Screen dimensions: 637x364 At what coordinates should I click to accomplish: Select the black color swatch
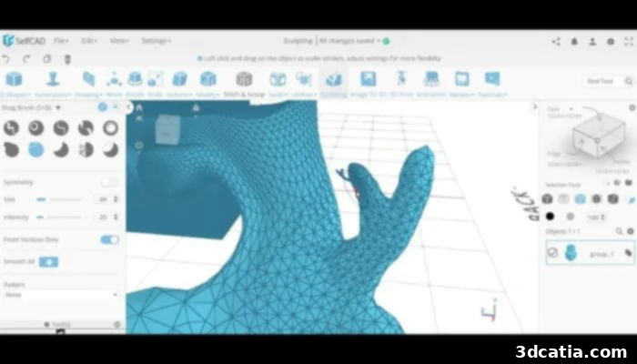[550, 217]
